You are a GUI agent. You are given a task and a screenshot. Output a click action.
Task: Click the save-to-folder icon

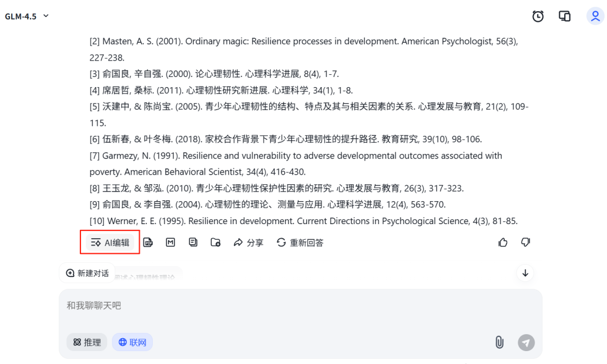click(215, 243)
